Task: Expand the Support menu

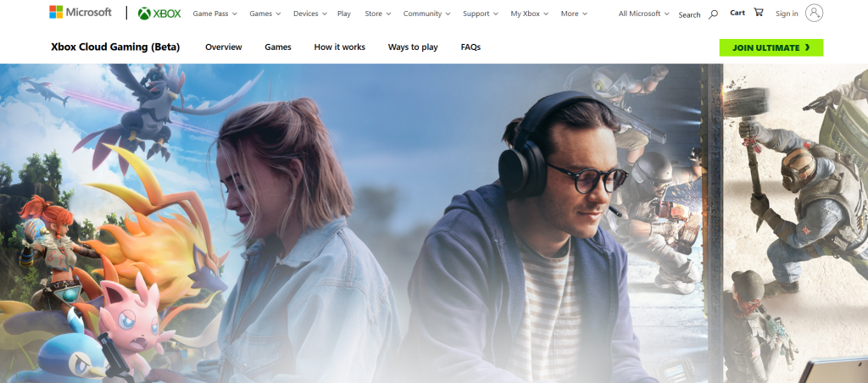Action: (x=480, y=14)
